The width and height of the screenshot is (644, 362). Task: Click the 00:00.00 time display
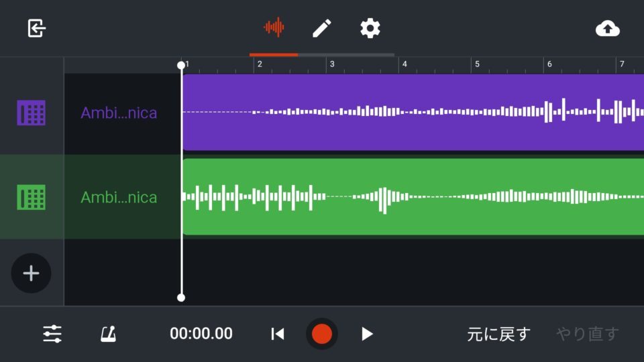(x=201, y=333)
